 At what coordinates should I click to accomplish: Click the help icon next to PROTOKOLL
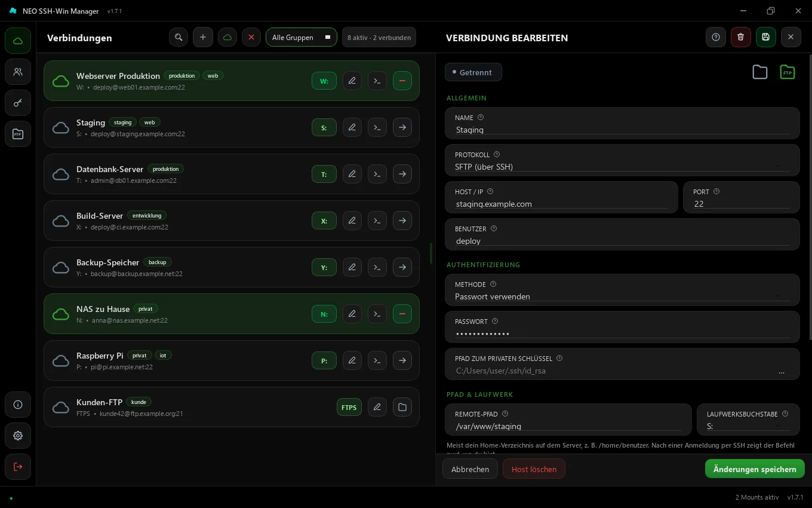tap(497, 155)
